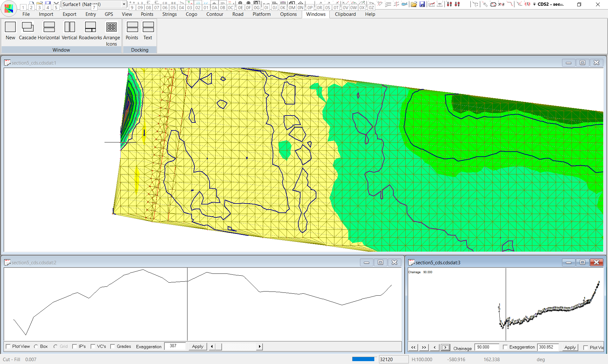Click the profile horizontal scrollbar track
The width and height of the screenshot is (608, 364).
pos(239,347)
